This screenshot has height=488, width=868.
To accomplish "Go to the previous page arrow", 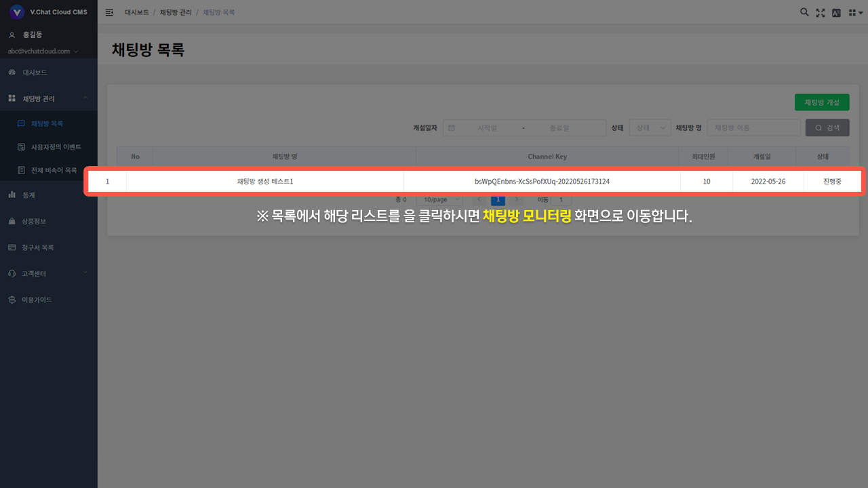I will click(x=479, y=200).
